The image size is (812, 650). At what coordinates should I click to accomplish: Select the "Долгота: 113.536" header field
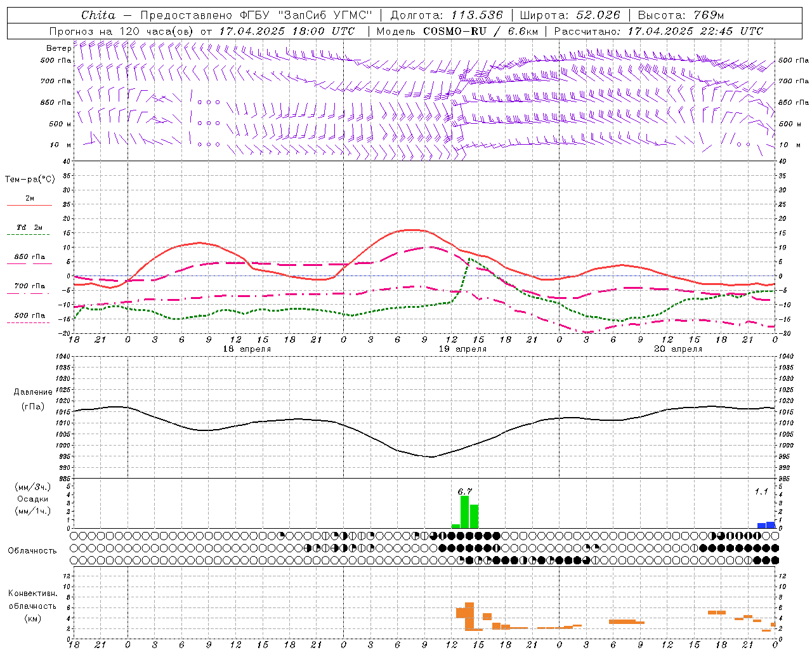(447, 15)
